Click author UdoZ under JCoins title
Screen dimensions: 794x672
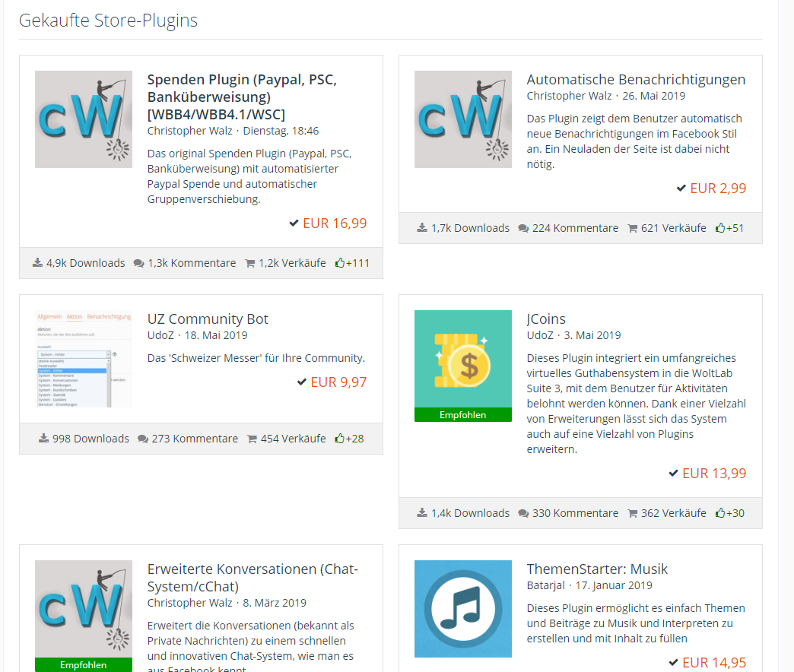coord(540,335)
